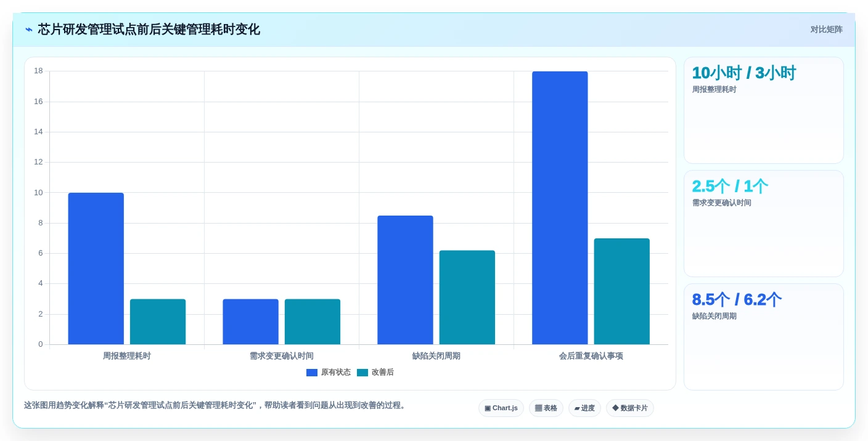Toggle the 原有状态 legend entry
The image size is (868, 441).
click(329, 373)
